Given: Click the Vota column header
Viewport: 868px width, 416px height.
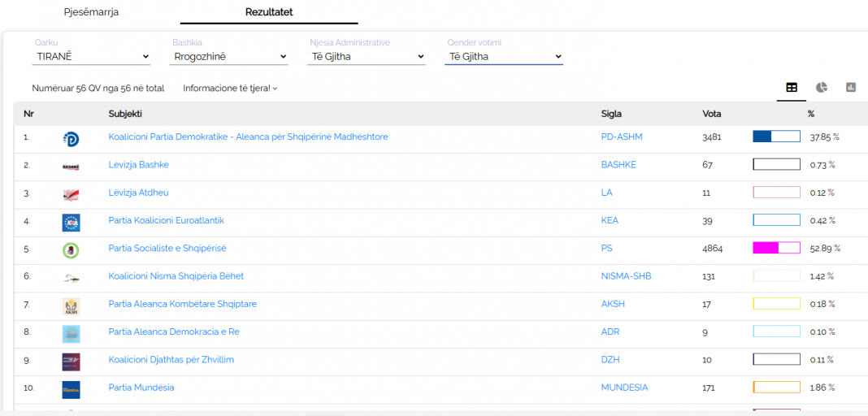Looking at the screenshot, I should click(x=712, y=114).
